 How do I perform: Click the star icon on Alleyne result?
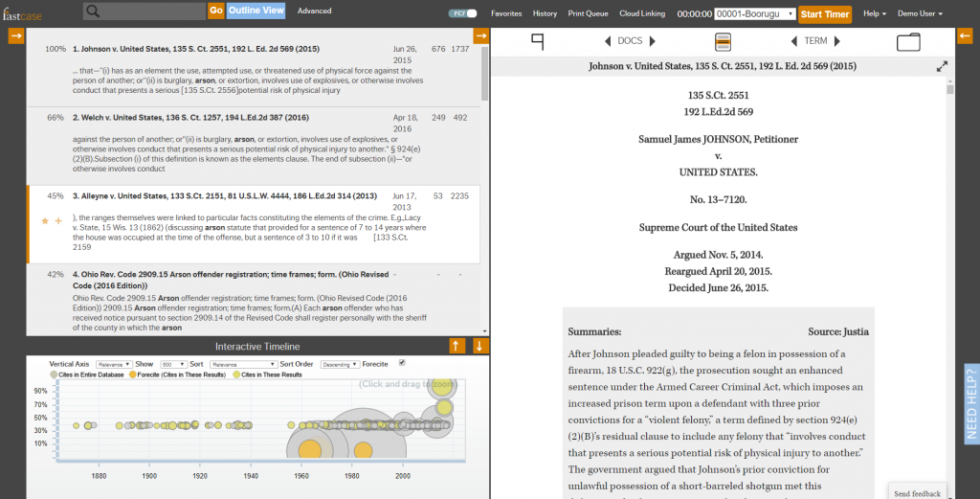coord(44,221)
